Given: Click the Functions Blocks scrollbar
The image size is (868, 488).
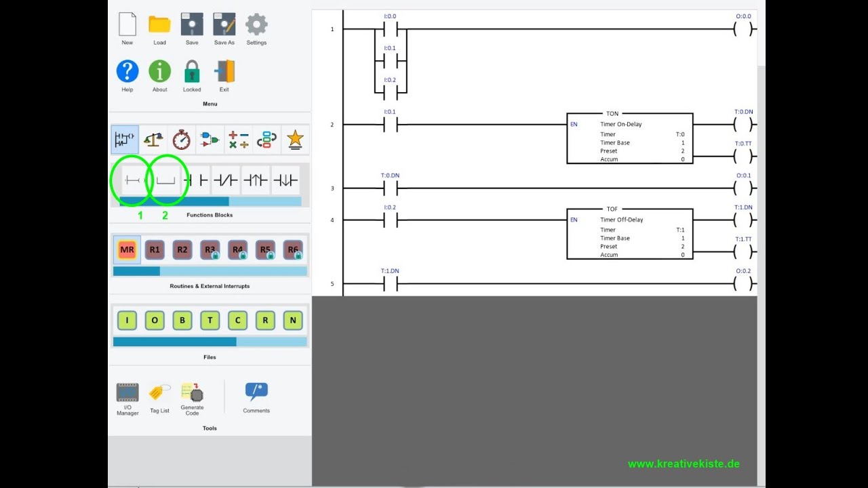Looking at the screenshot, I should pyautogui.click(x=210, y=201).
